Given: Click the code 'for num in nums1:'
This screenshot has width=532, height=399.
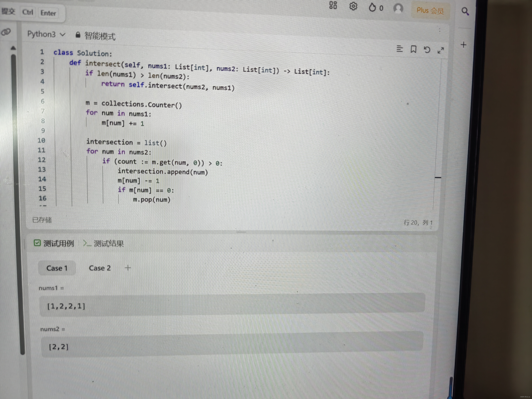Looking at the screenshot, I should 119,113.
